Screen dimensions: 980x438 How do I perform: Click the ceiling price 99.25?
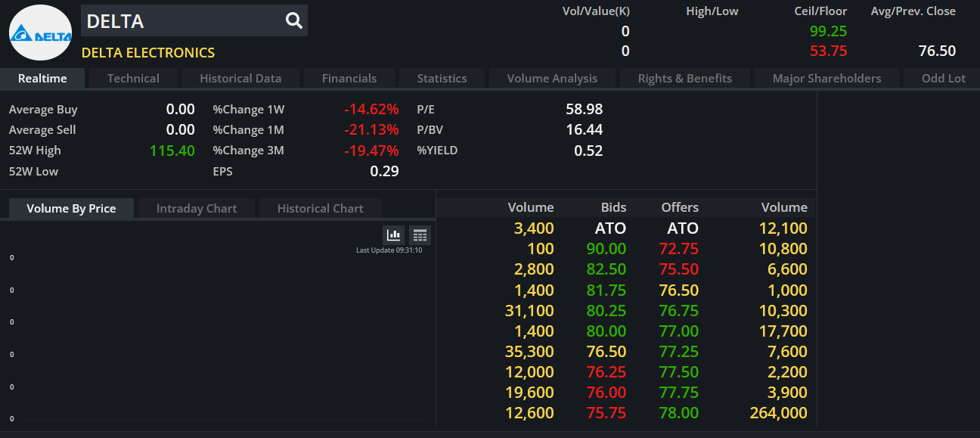pyautogui.click(x=828, y=31)
